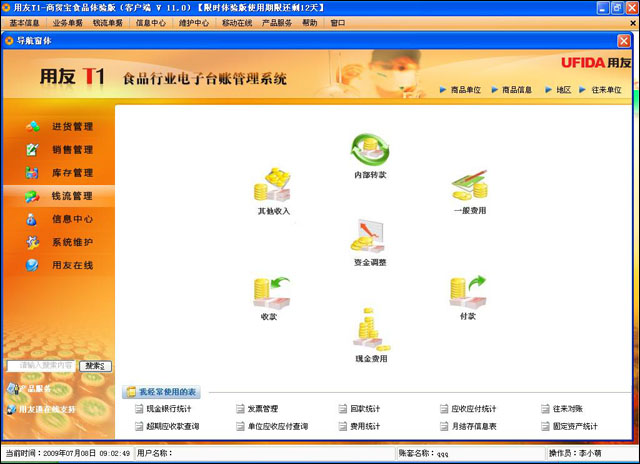Select 销售管理 label in the sidebar
The width and height of the screenshot is (640, 464).
click(x=73, y=150)
